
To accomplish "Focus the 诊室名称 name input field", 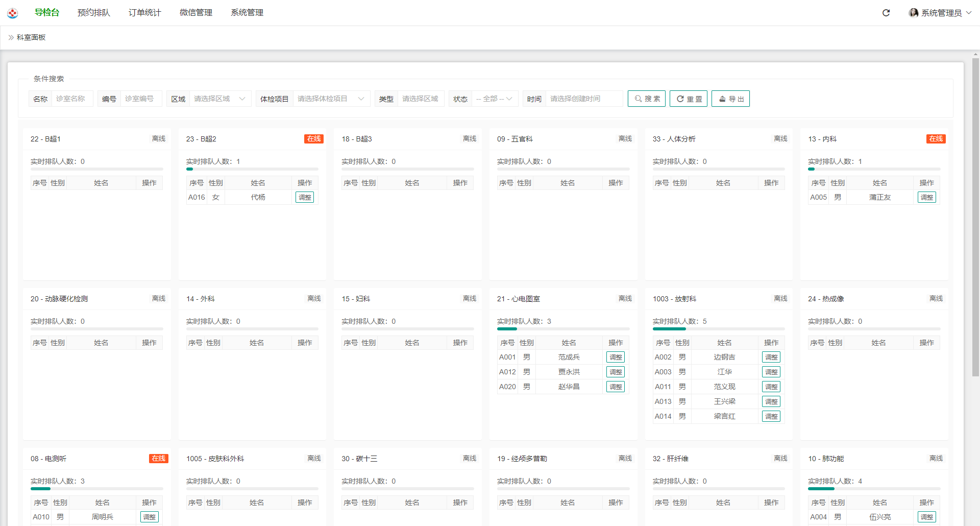I will pos(72,99).
